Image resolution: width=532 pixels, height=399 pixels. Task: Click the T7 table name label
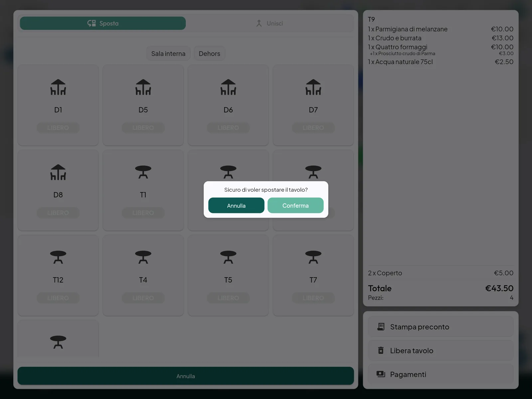coord(314,280)
